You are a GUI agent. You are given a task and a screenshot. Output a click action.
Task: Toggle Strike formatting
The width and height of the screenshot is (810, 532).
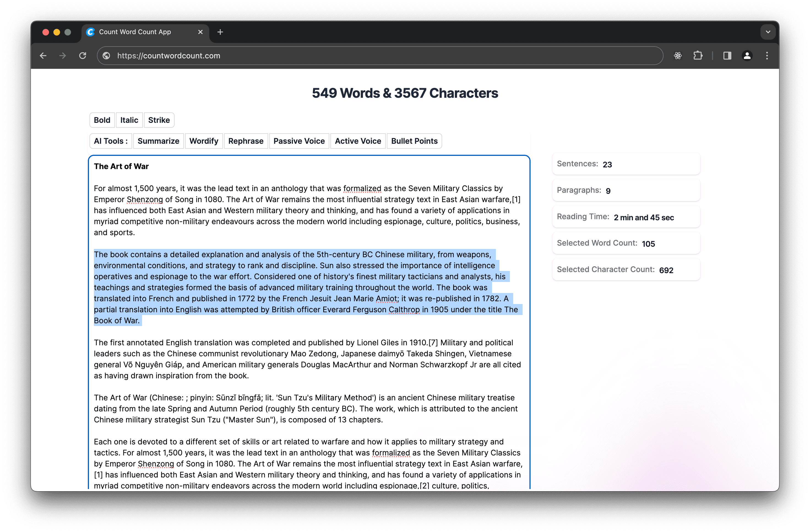coord(159,120)
